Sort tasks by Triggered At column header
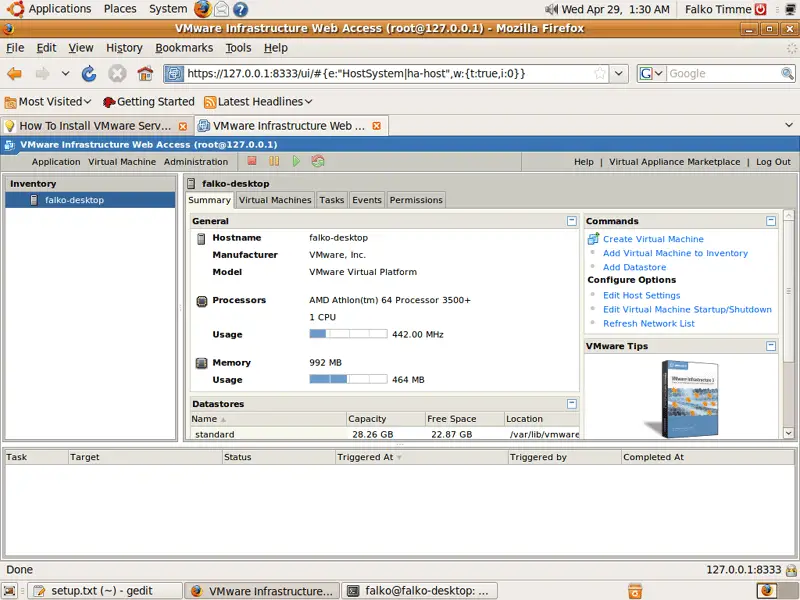Viewport: 800px width, 600px height. 421,457
